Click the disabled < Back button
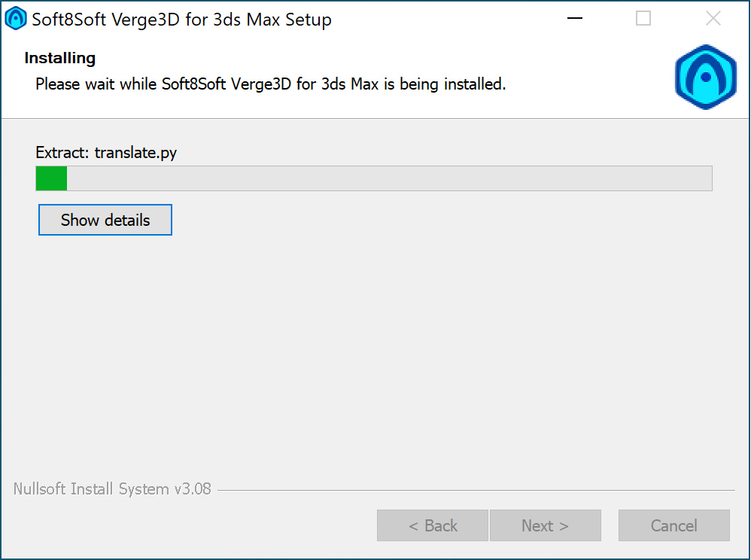This screenshot has height=560, width=751. (x=433, y=525)
